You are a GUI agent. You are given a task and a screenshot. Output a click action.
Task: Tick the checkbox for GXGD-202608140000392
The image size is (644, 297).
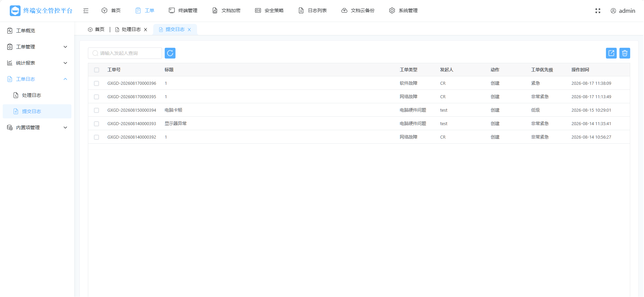(x=97, y=137)
